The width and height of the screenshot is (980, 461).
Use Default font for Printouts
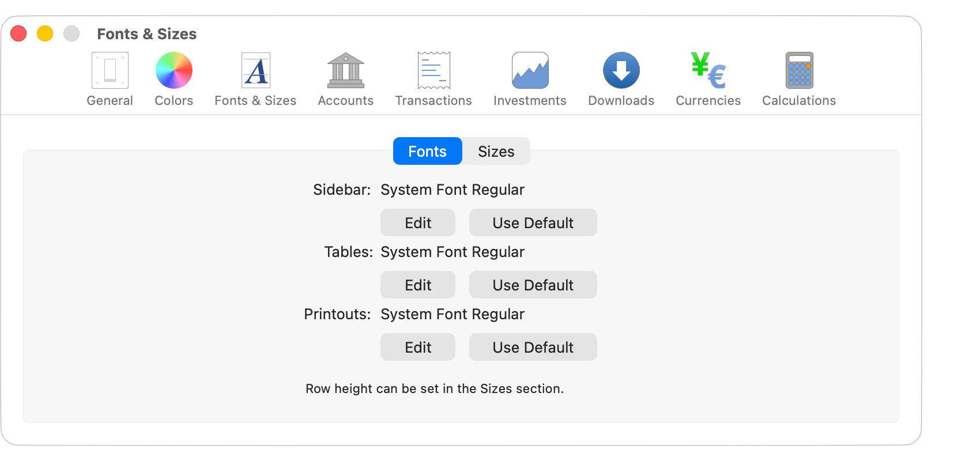point(533,347)
